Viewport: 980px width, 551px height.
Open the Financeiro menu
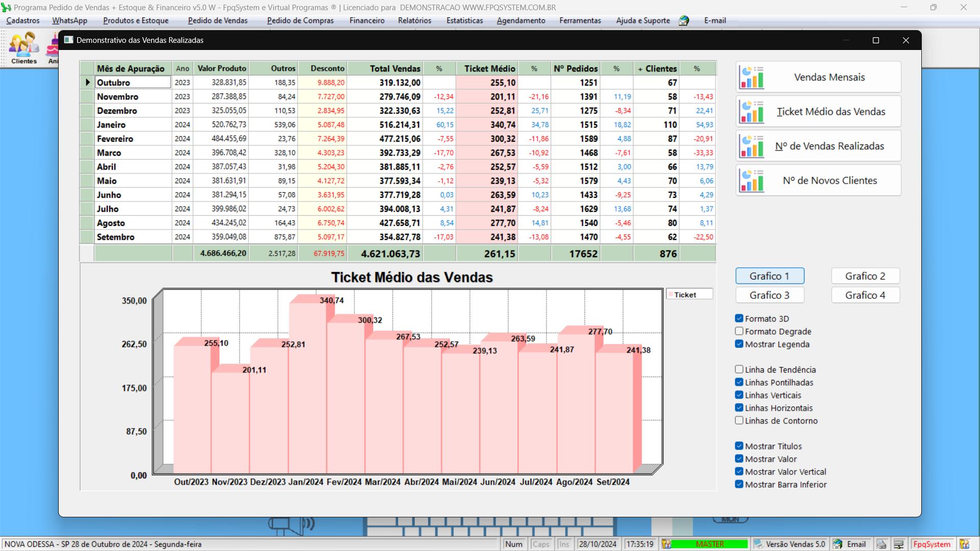click(x=366, y=21)
